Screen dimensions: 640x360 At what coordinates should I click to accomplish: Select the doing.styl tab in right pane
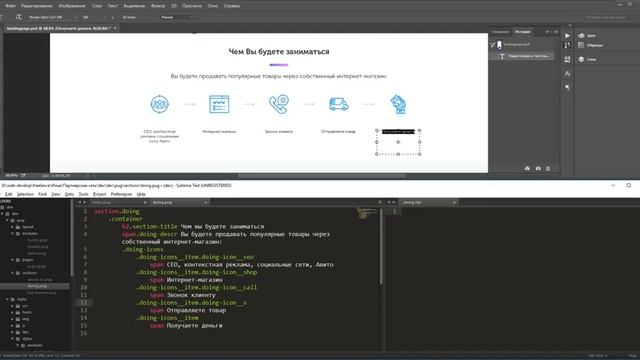click(428, 202)
